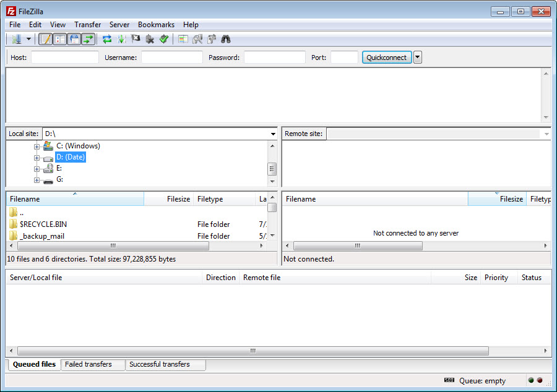The height and width of the screenshot is (392, 557).
Task: Click inside the Host input field
Action: coord(64,57)
